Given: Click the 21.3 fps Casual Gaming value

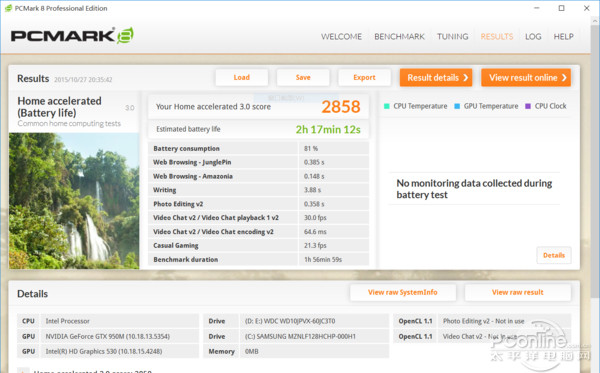Looking at the screenshot, I should (315, 246).
